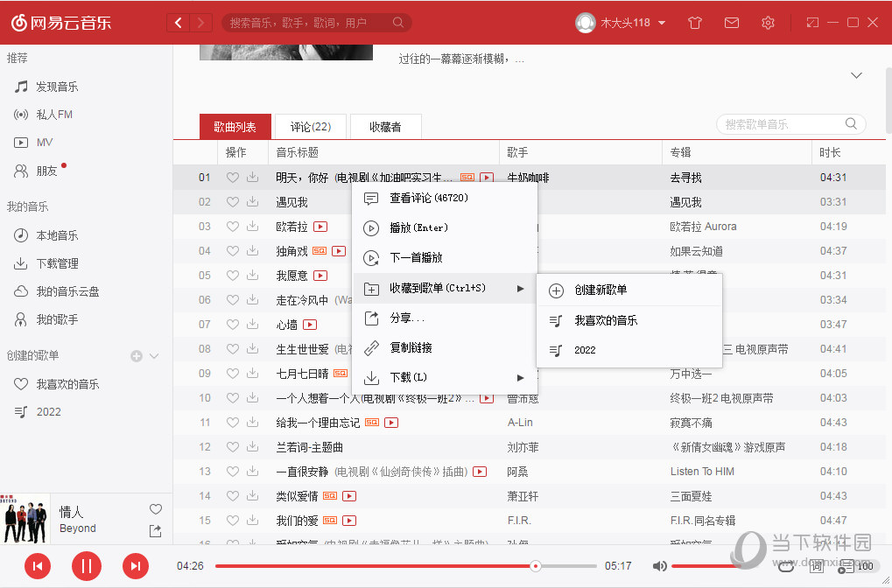Like the playing track 情人 by Beyond
The height and width of the screenshot is (588, 892).
pos(155,508)
